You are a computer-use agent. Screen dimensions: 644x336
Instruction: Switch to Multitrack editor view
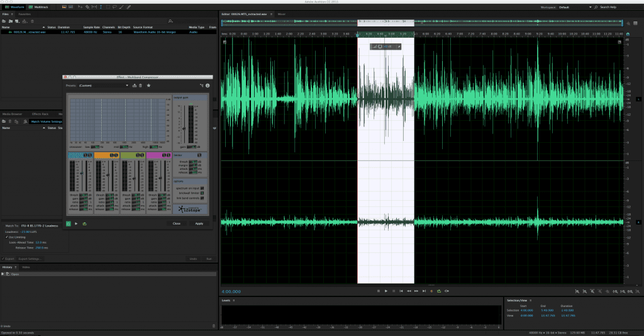click(x=38, y=7)
